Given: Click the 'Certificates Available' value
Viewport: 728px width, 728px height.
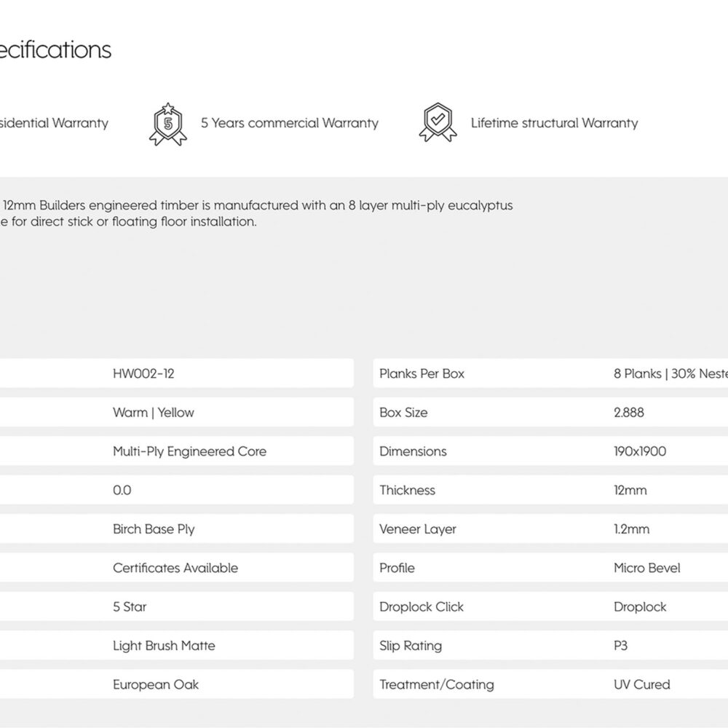Looking at the screenshot, I should tap(175, 568).
